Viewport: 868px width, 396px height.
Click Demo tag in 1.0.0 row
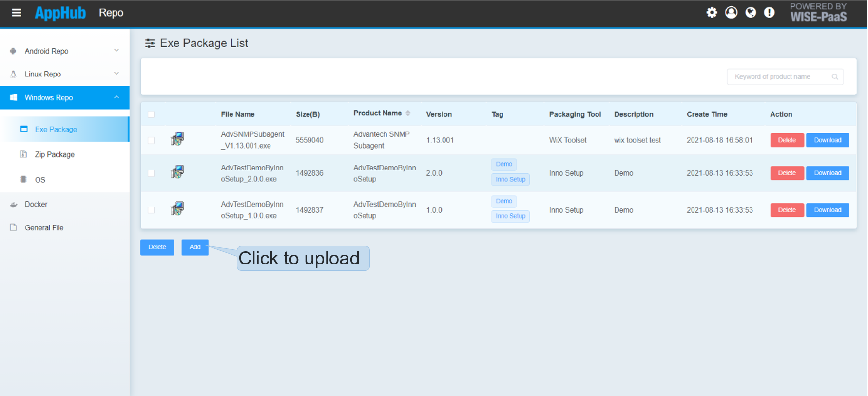(x=503, y=201)
